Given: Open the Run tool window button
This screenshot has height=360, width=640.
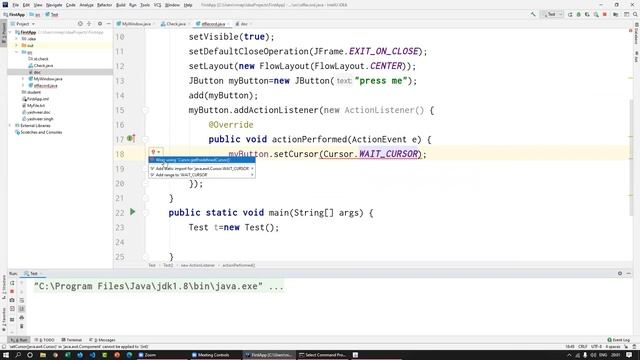Looking at the screenshot, I should [19, 340].
